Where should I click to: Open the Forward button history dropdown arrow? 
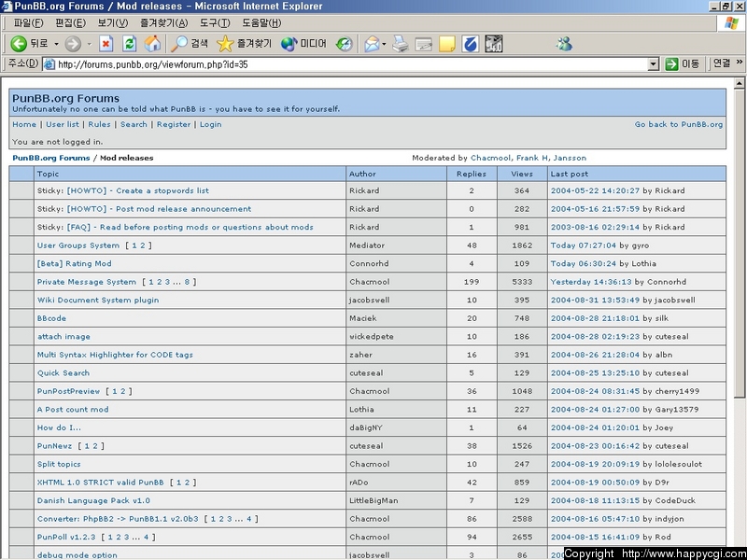[89, 44]
